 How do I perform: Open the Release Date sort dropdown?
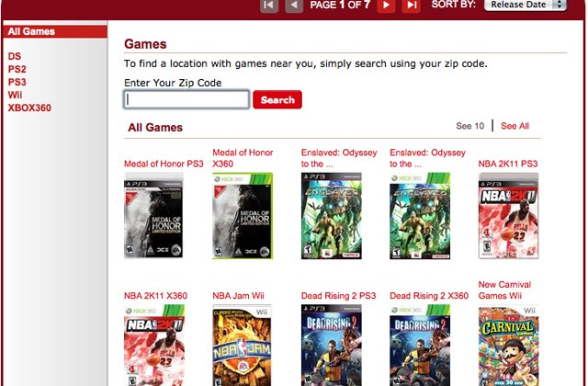tap(525, 5)
